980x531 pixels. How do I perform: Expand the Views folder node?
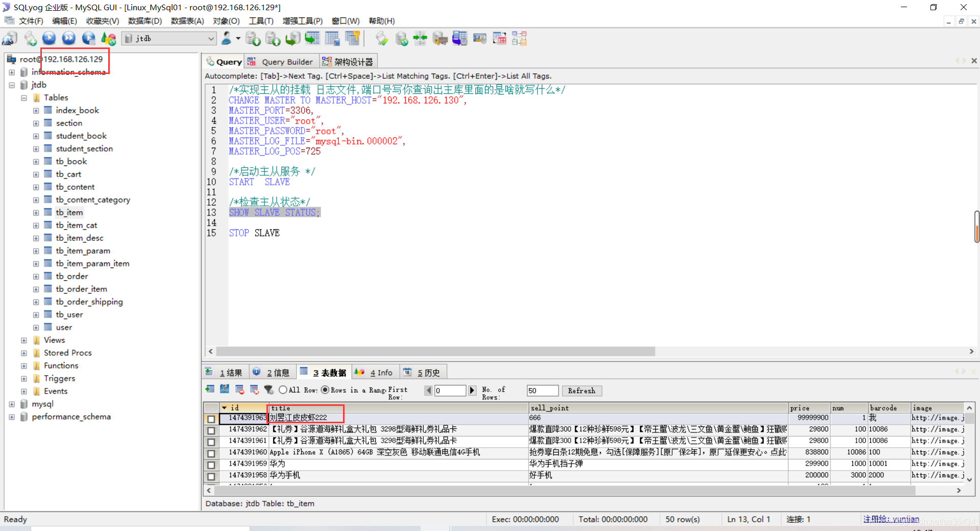[x=24, y=340]
